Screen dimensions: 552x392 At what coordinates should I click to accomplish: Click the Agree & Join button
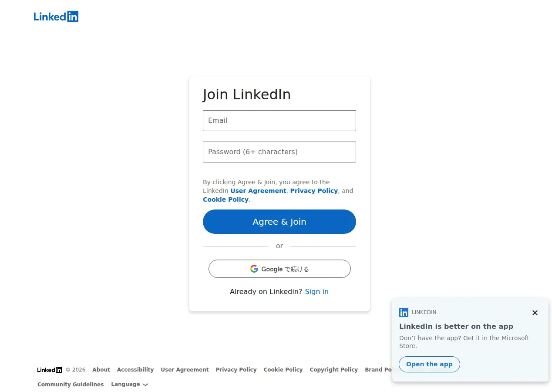[279, 222]
